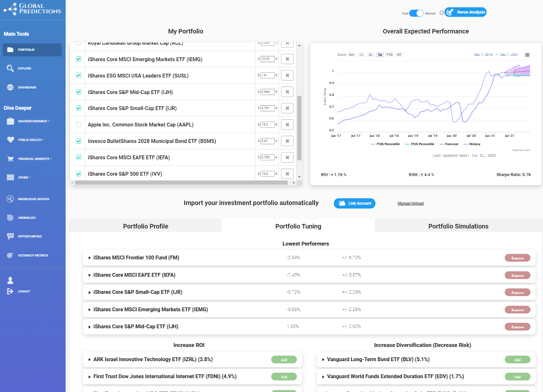Viewport: 543px width, 392px height.
Task: Open Explore magnifier icon
Action: tap(10, 68)
